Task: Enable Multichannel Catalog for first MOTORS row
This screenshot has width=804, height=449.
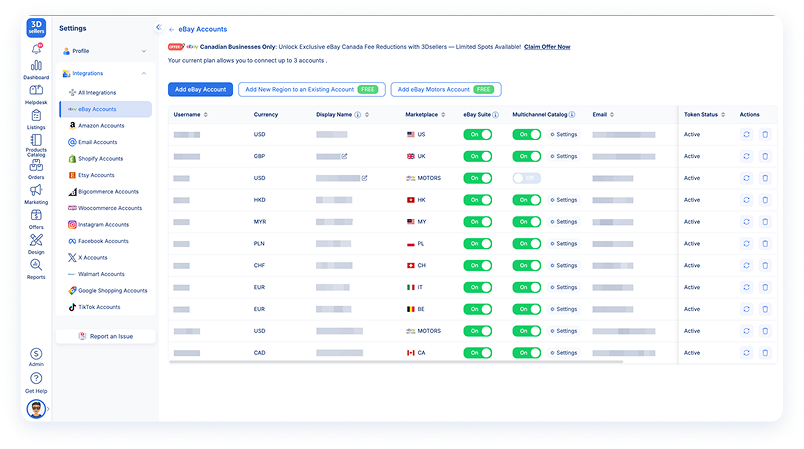Action: coord(527,178)
